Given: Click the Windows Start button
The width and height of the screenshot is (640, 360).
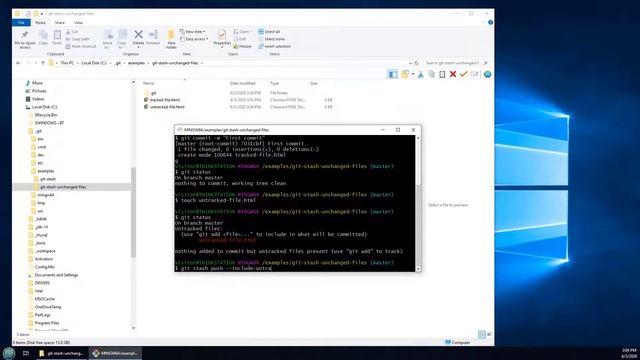Looking at the screenshot, I should pos(9,353).
